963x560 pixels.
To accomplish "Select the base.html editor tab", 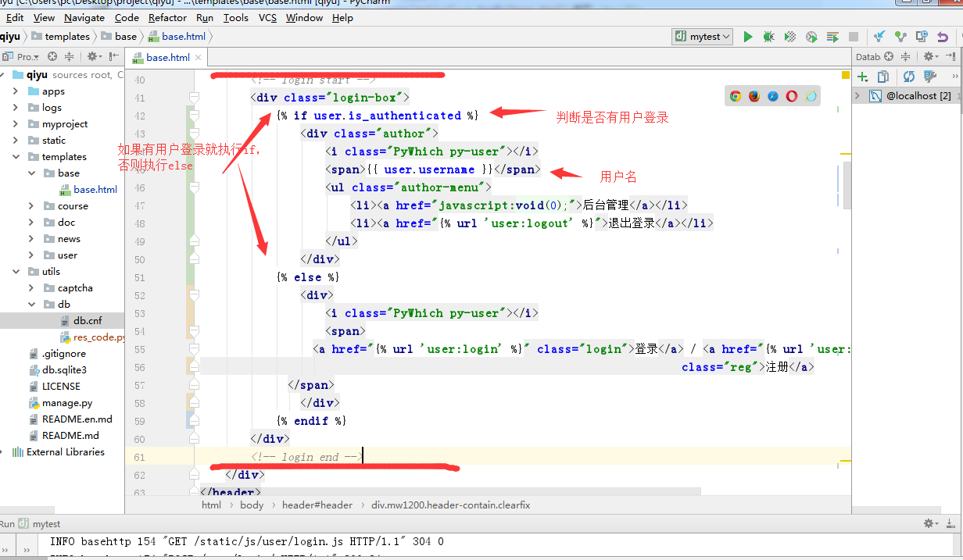I will (167, 57).
